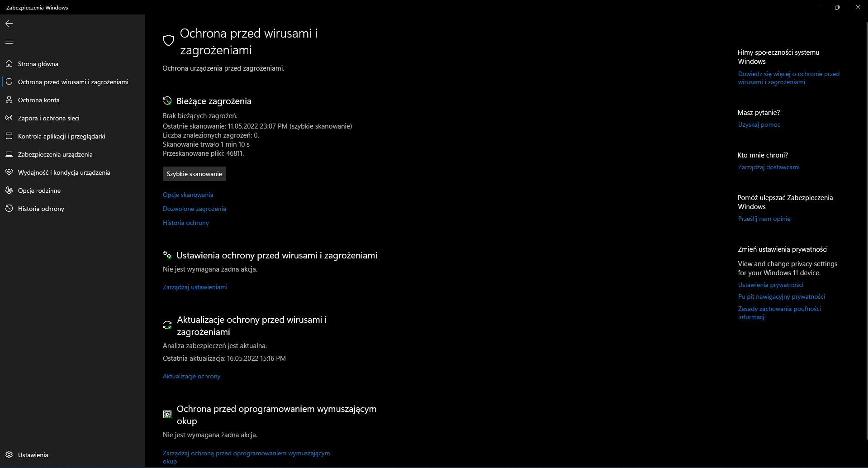Click the family icon for Opcje rodzinne
This screenshot has width=868, height=468.
pyautogui.click(x=9, y=191)
